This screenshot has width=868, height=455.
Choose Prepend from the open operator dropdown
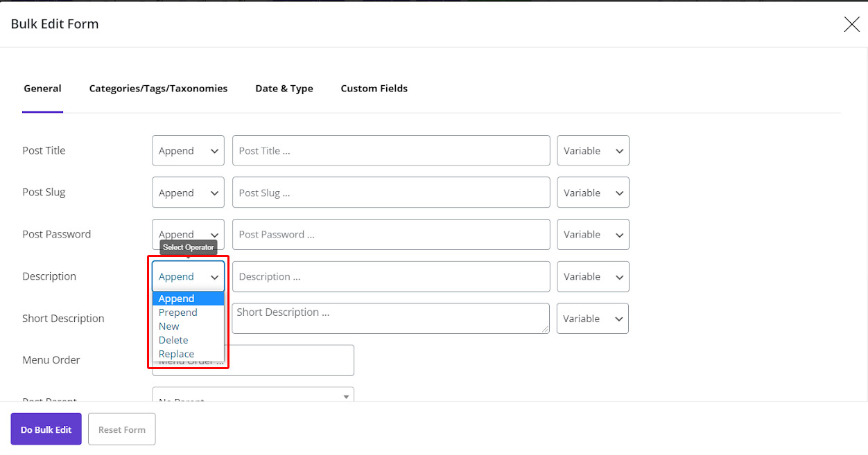[177, 312]
